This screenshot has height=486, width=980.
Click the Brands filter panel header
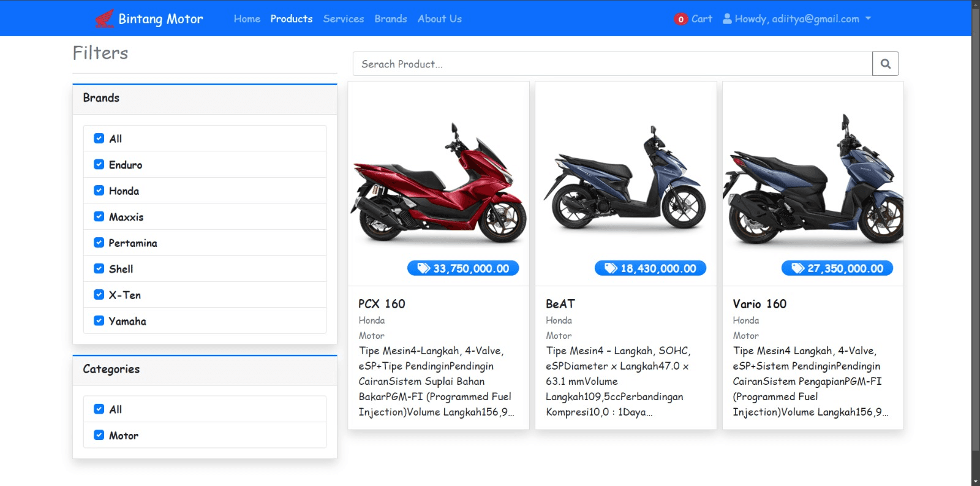point(205,99)
